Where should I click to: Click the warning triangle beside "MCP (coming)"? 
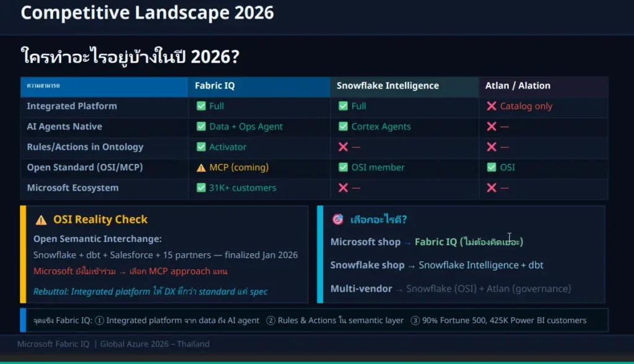tap(201, 168)
